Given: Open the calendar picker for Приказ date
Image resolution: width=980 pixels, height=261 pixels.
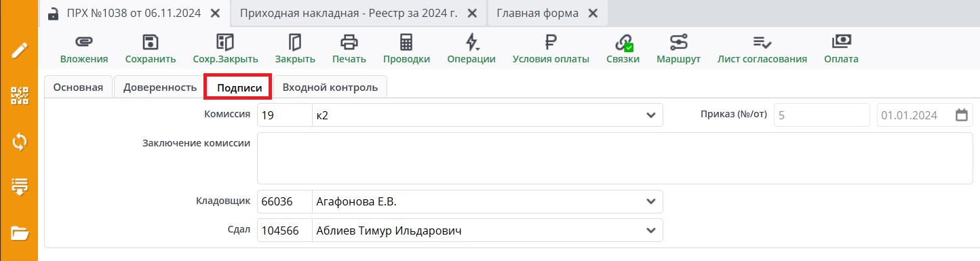Looking at the screenshot, I should tap(961, 115).
